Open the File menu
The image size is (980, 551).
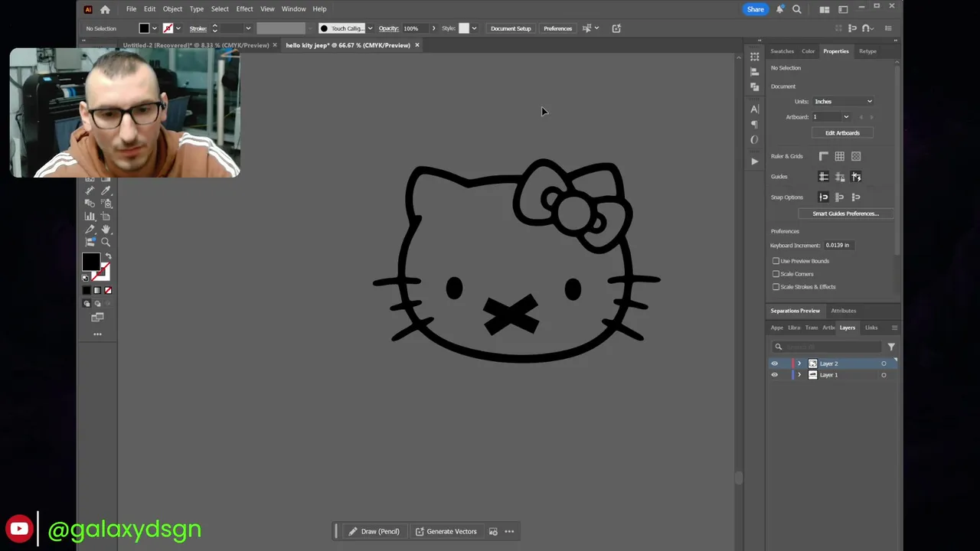tap(131, 9)
